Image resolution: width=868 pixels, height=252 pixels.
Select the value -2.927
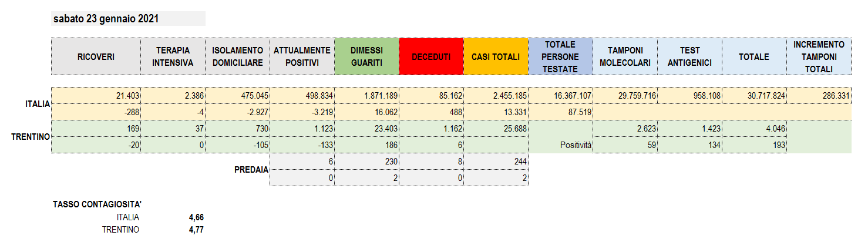(x=237, y=112)
